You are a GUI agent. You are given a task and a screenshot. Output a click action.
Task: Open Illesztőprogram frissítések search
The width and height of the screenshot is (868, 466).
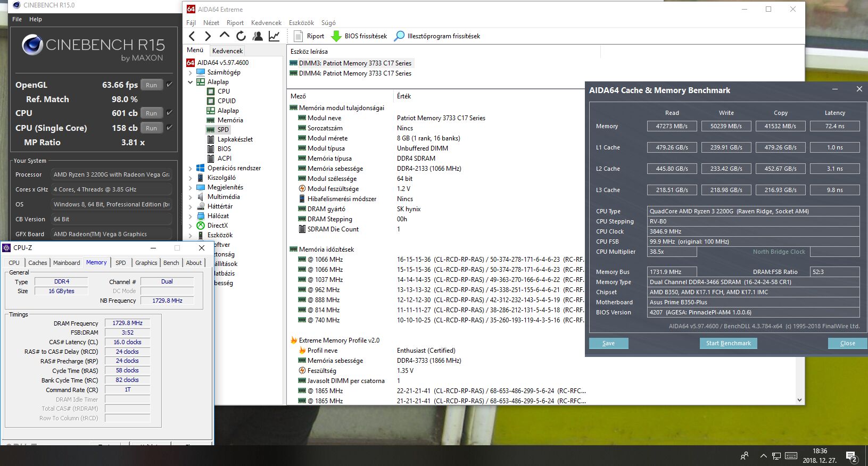pyautogui.click(x=437, y=36)
